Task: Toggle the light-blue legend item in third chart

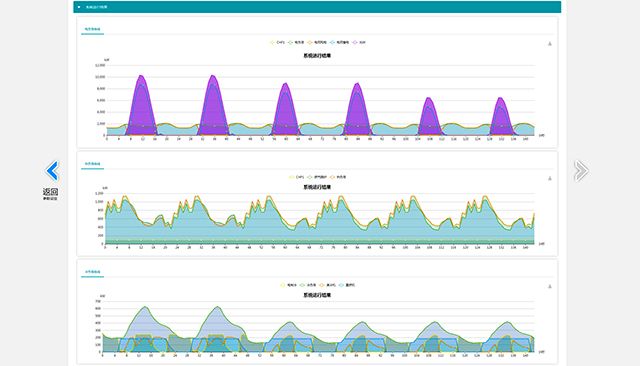Action: 347,285
